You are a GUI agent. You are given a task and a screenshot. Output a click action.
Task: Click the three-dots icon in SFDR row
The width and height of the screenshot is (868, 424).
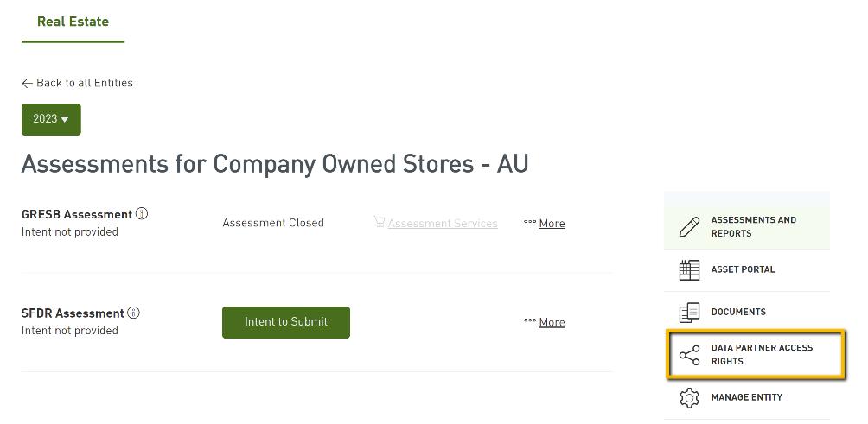click(x=530, y=321)
